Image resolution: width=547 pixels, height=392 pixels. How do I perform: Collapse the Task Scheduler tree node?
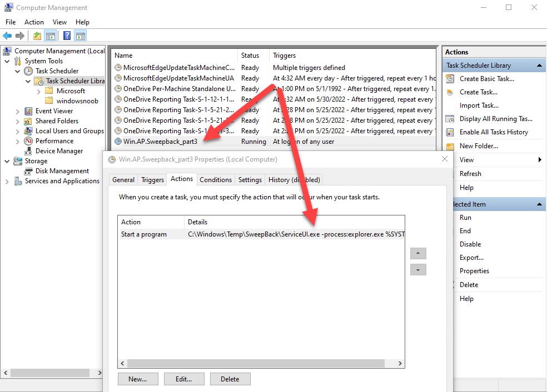pyautogui.click(x=17, y=72)
